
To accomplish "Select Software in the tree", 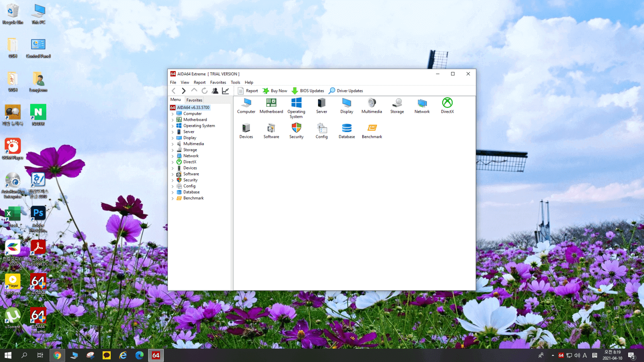I will point(188,174).
